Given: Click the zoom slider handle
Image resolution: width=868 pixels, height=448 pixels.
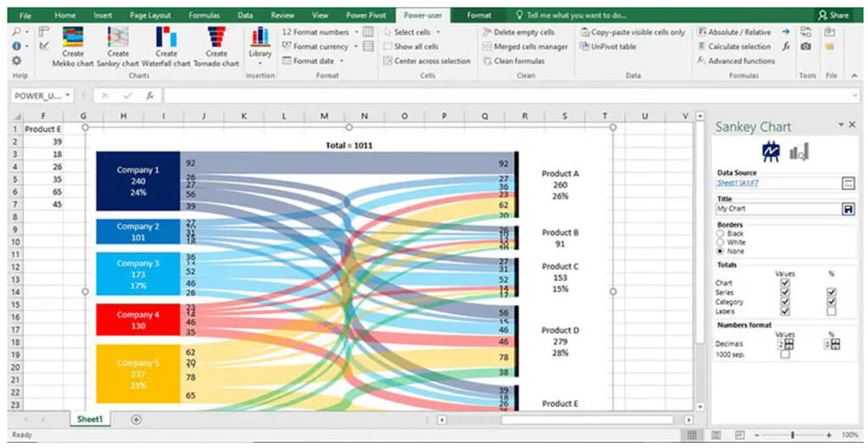Looking at the screenshot, I should click(793, 435).
